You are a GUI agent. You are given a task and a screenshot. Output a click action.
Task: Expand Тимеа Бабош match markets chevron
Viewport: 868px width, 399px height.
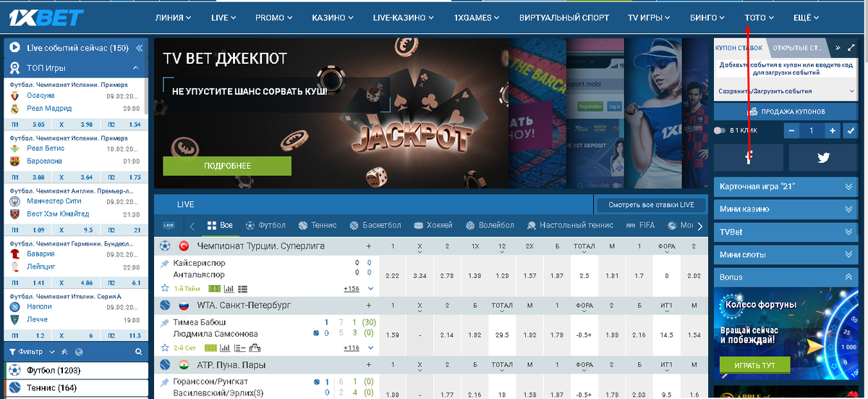tap(371, 348)
